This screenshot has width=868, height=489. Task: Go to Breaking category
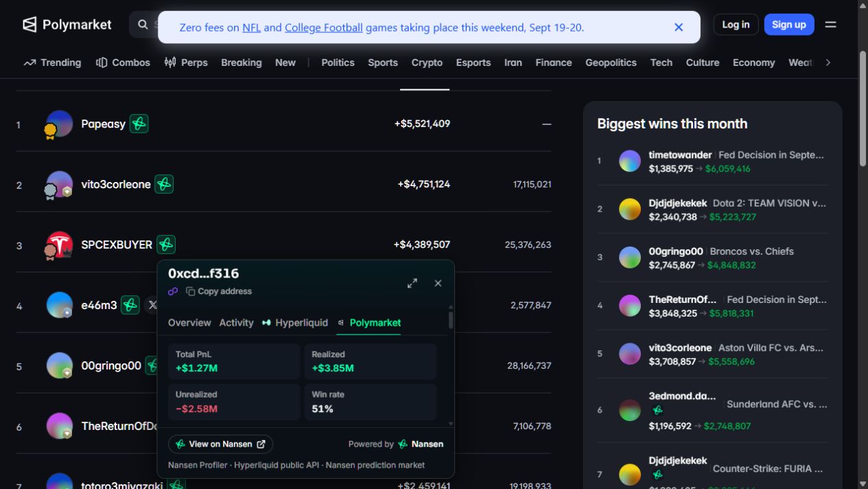pyautogui.click(x=242, y=62)
